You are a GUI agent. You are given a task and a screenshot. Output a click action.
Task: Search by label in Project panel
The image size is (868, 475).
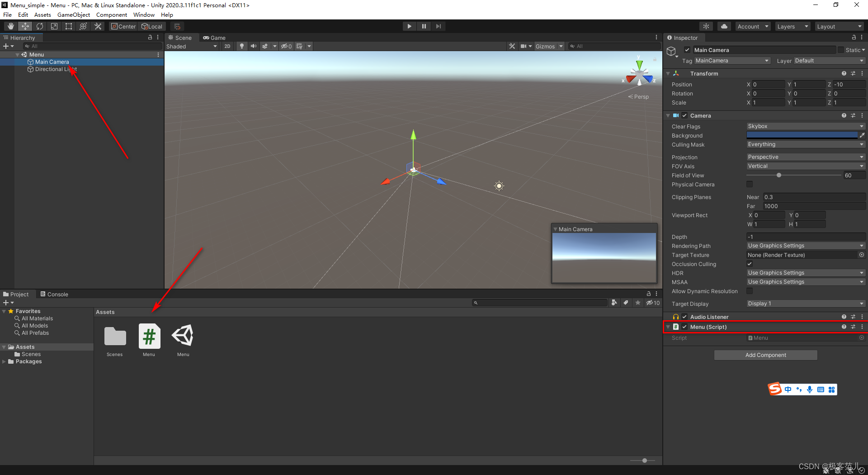pos(626,303)
